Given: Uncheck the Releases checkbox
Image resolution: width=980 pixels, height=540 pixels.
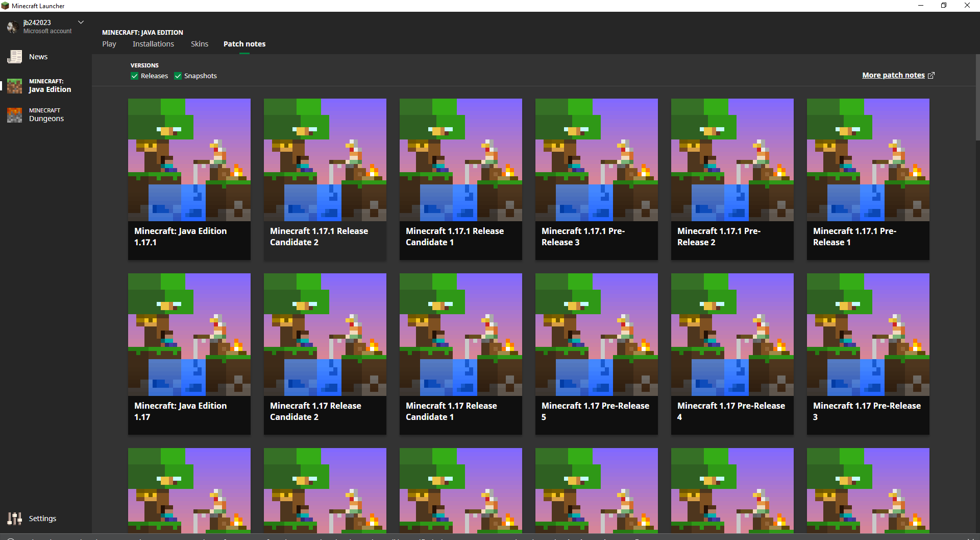Looking at the screenshot, I should click(x=135, y=76).
